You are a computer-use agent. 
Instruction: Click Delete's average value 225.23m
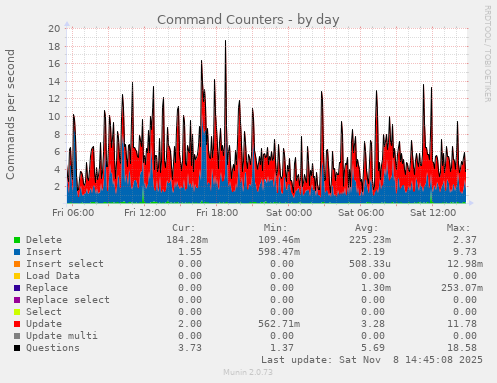tap(370, 240)
